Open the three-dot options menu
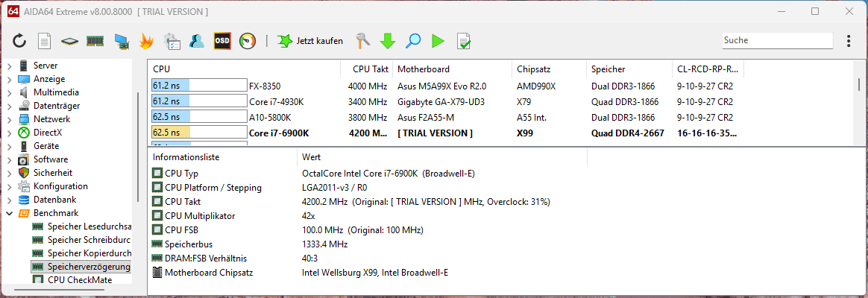This screenshot has width=868, height=298. click(x=849, y=41)
